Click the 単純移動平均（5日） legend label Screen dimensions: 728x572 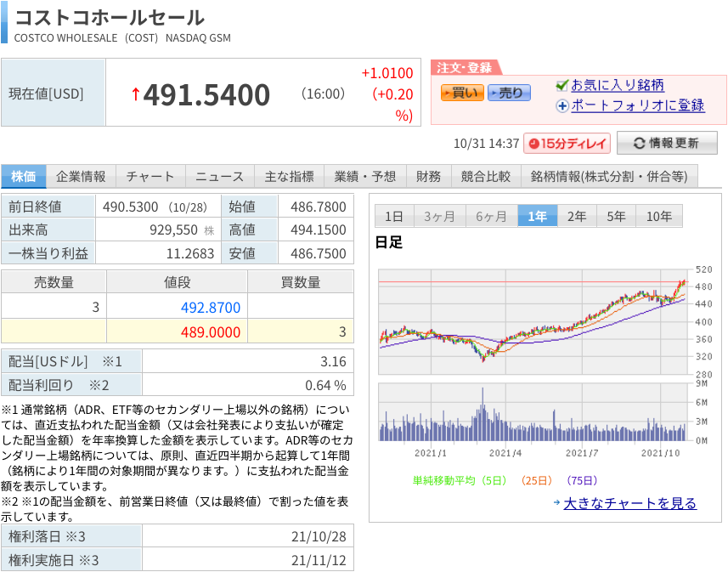(x=460, y=481)
